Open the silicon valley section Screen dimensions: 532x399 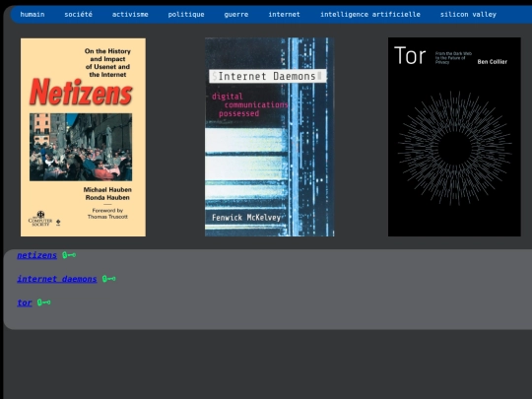click(x=468, y=15)
